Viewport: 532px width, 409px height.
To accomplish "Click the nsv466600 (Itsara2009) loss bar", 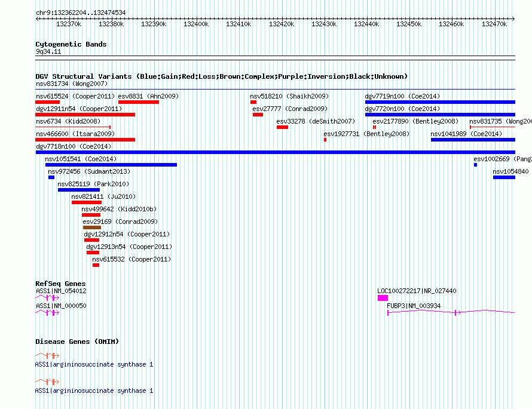I will click(x=85, y=140).
